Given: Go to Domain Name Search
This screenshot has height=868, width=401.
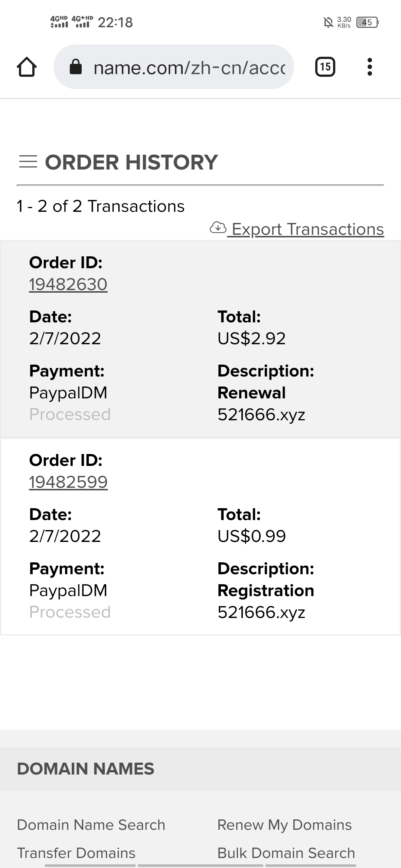Looking at the screenshot, I should point(91,825).
